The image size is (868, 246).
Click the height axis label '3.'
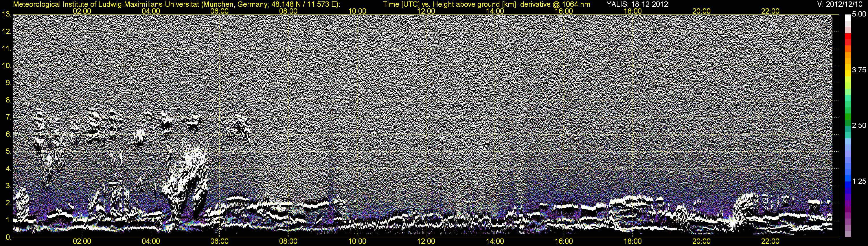(8, 186)
